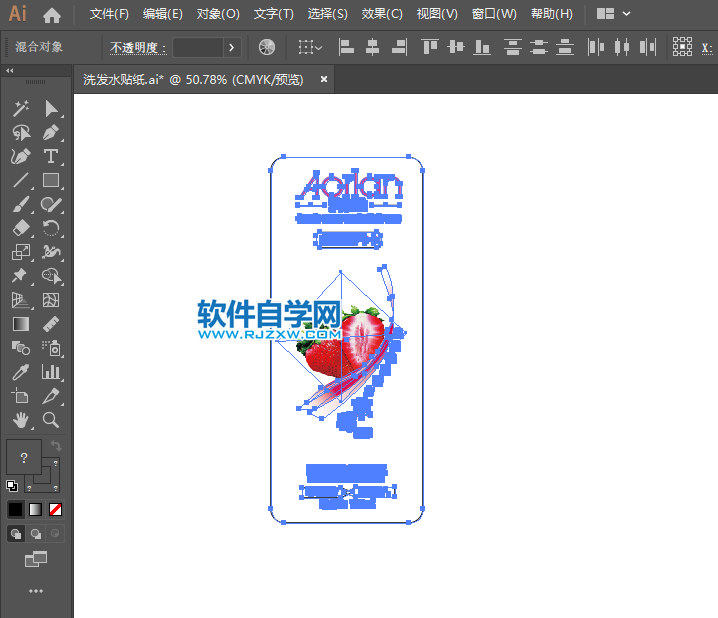
Task: Swap fill and stroke colors
Action: click(x=56, y=445)
